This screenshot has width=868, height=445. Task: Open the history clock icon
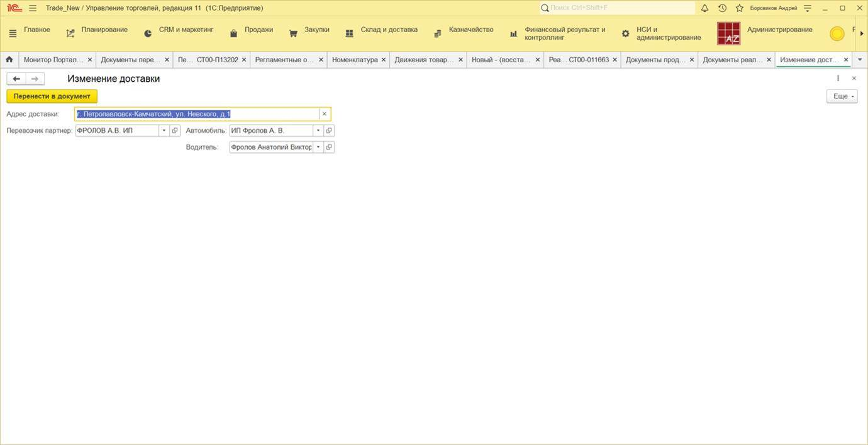coord(722,8)
